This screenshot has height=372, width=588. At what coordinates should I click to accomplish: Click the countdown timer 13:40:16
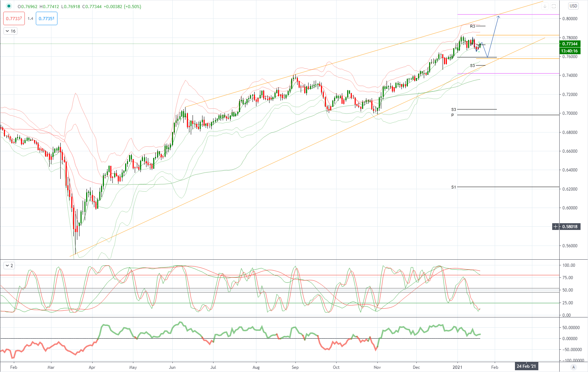(x=570, y=51)
